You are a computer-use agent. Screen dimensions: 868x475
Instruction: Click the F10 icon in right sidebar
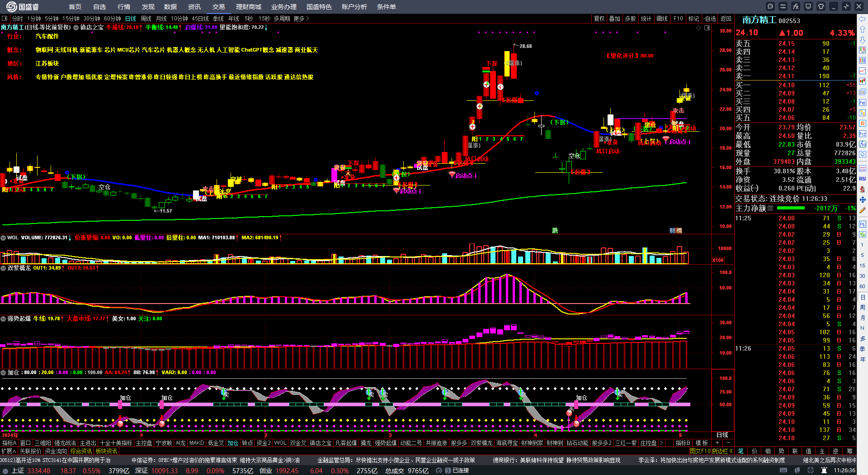click(x=863, y=102)
